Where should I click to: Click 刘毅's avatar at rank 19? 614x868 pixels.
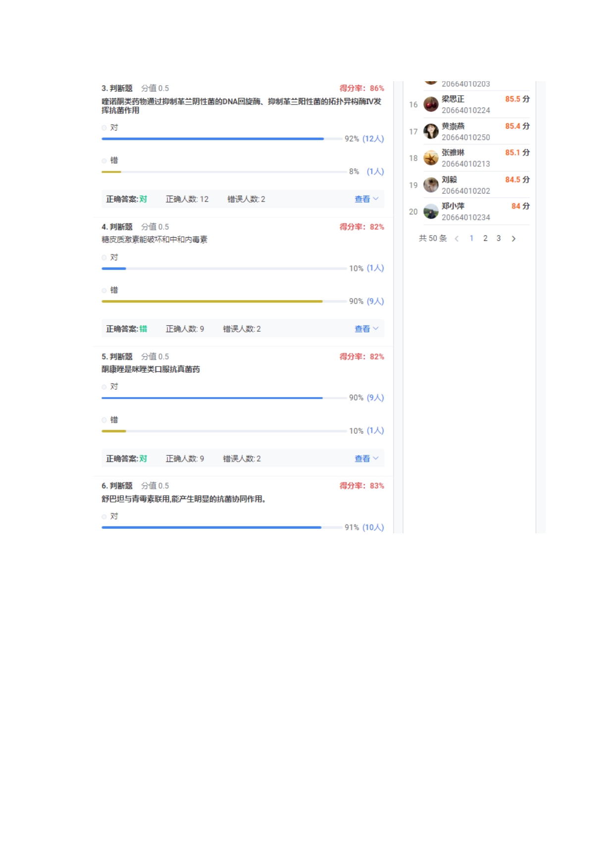[x=431, y=185]
